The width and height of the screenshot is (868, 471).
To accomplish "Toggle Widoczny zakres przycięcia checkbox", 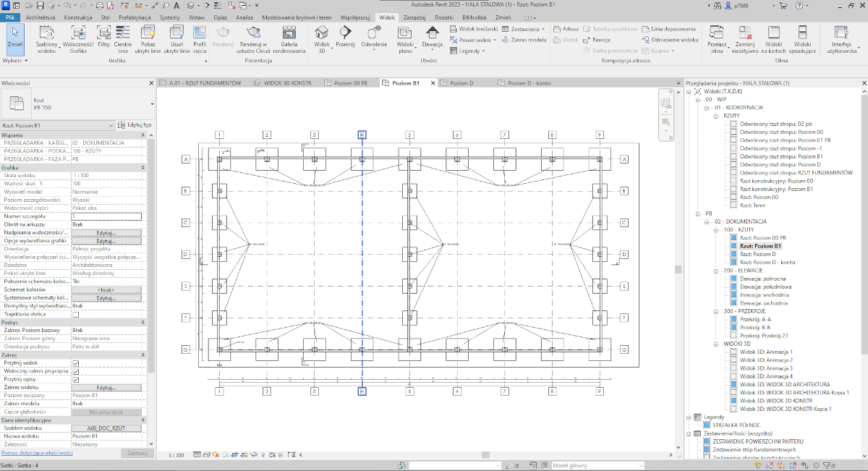I will coord(76,371).
